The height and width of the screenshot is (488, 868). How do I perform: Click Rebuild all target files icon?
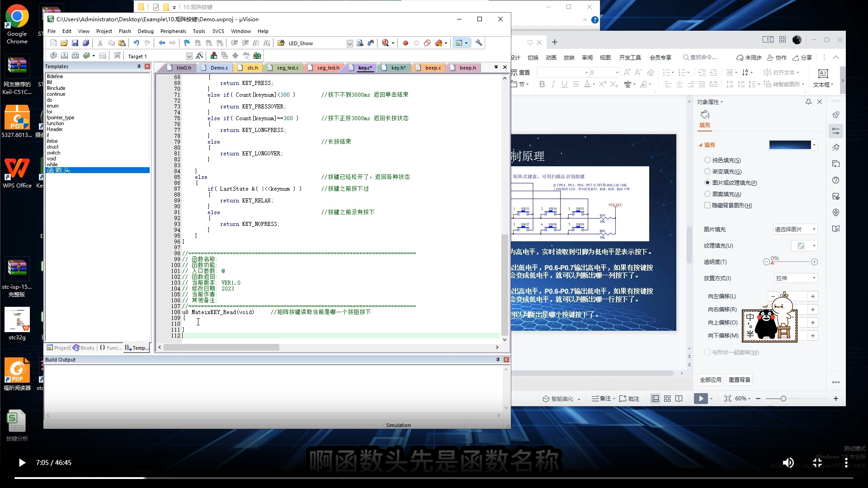(75, 56)
